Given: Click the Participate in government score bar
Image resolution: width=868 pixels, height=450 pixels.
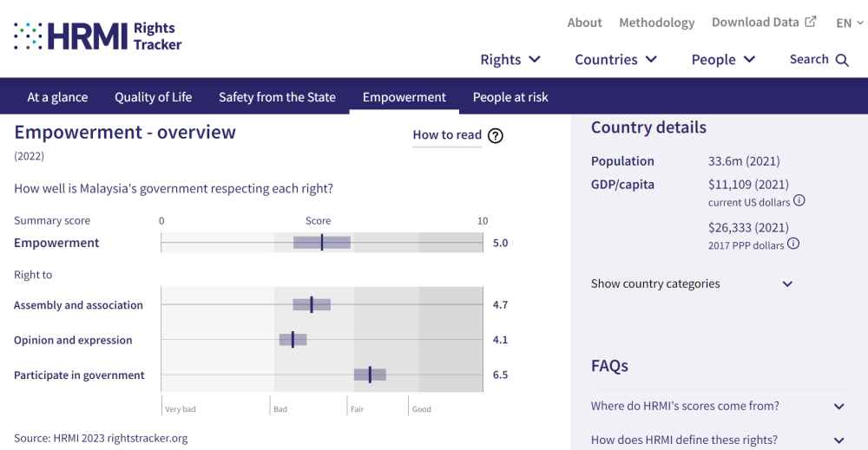Looking at the screenshot, I should [x=370, y=375].
